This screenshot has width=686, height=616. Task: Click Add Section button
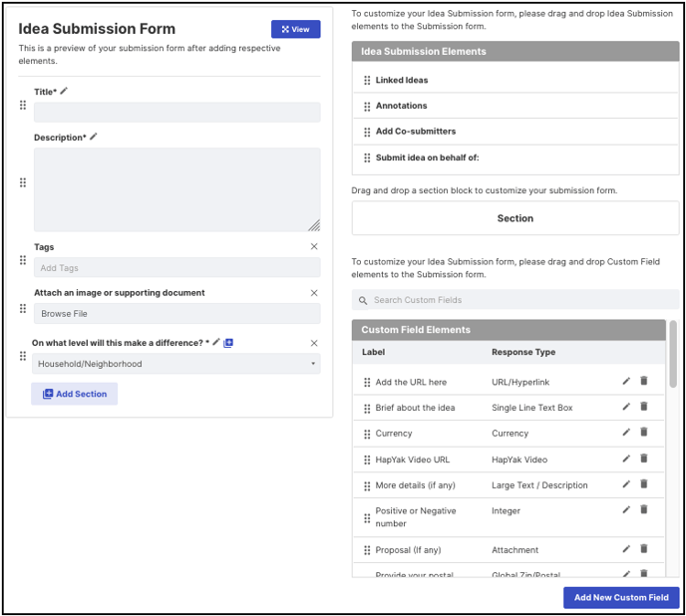coord(75,394)
